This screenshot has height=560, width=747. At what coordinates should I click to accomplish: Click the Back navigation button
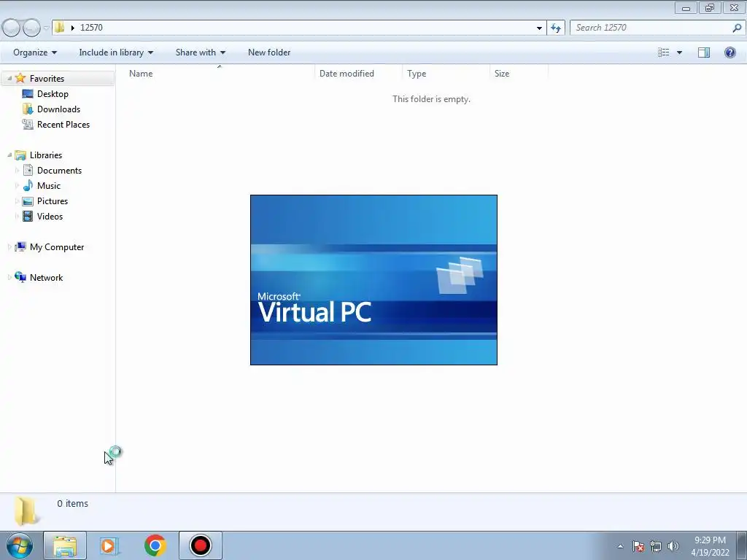pyautogui.click(x=12, y=28)
